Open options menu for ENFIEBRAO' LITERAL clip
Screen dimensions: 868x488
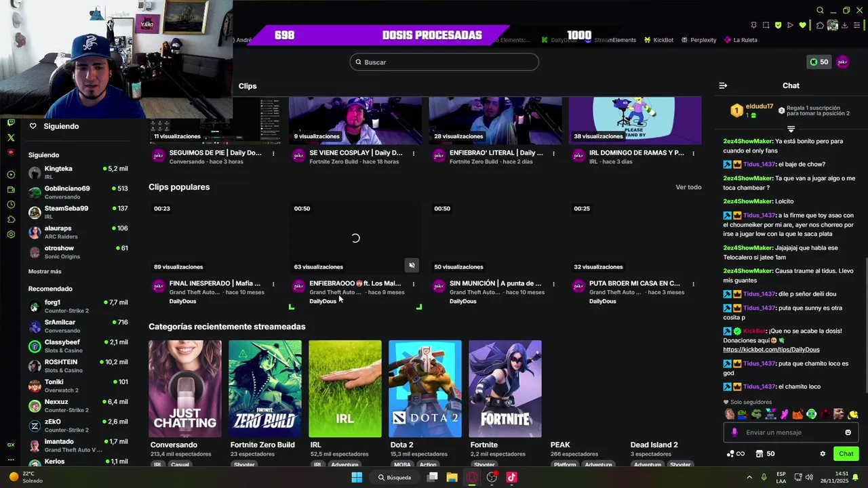pyautogui.click(x=553, y=154)
